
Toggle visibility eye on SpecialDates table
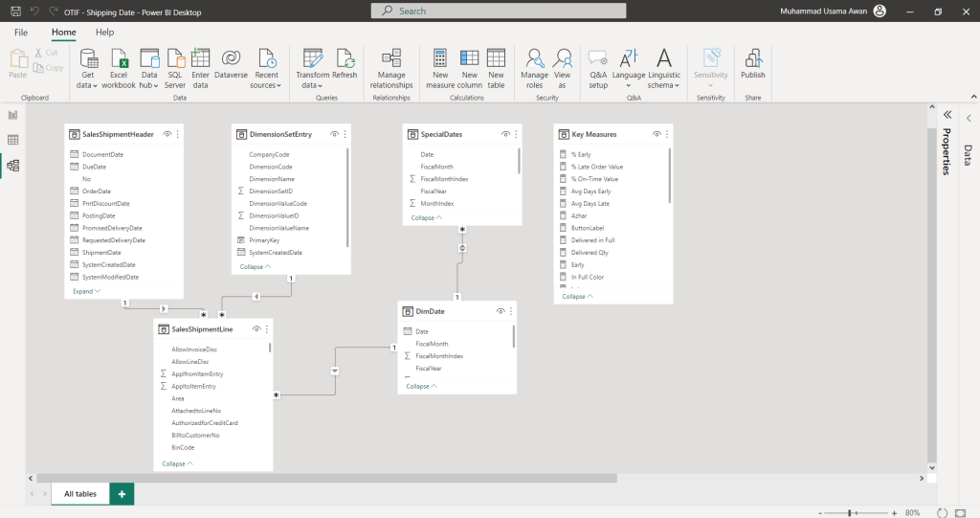505,135
